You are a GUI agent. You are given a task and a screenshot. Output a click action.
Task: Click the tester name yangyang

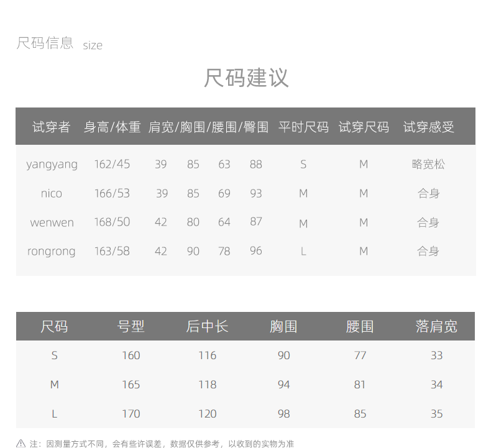[x=52, y=165]
